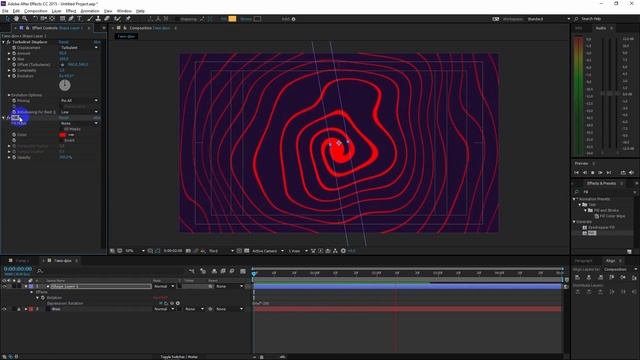This screenshot has width=640, height=360.
Task: Toggle stopwatch for Opacity in Fill
Action: tap(14, 157)
